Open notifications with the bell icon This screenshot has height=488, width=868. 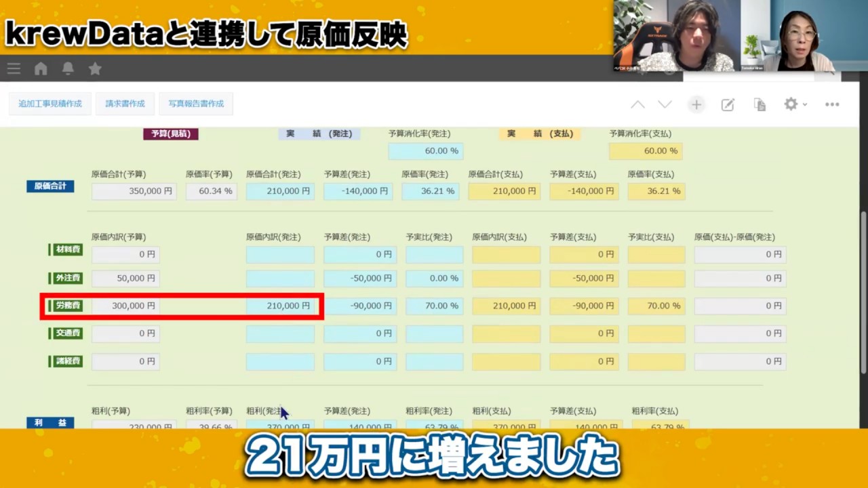68,68
